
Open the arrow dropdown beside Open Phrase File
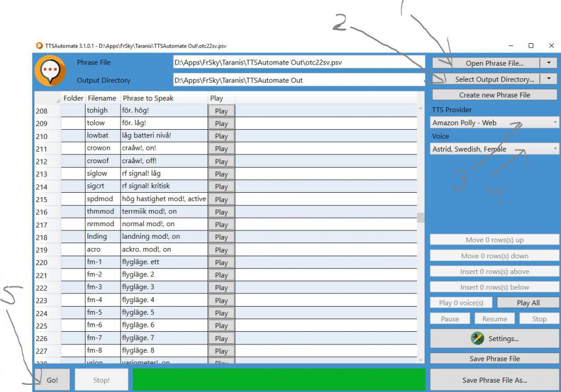[x=549, y=63]
